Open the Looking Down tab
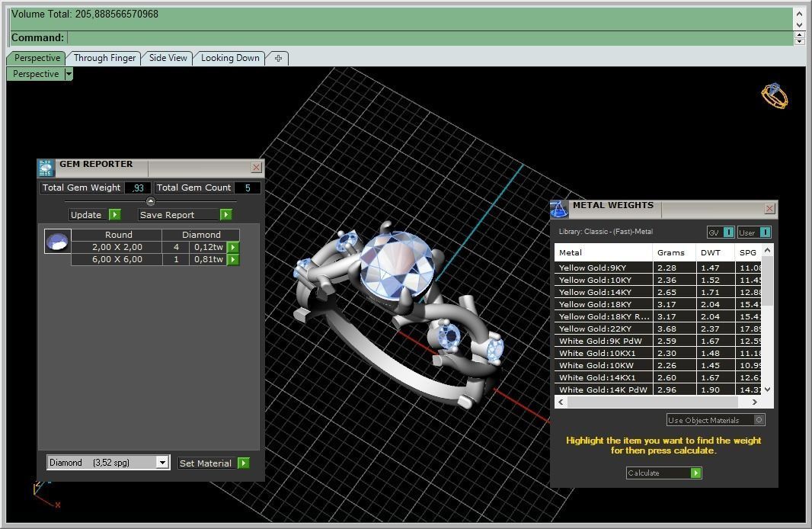Image resolution: width=812 pixels, height=529 pixels. [230, 58]
